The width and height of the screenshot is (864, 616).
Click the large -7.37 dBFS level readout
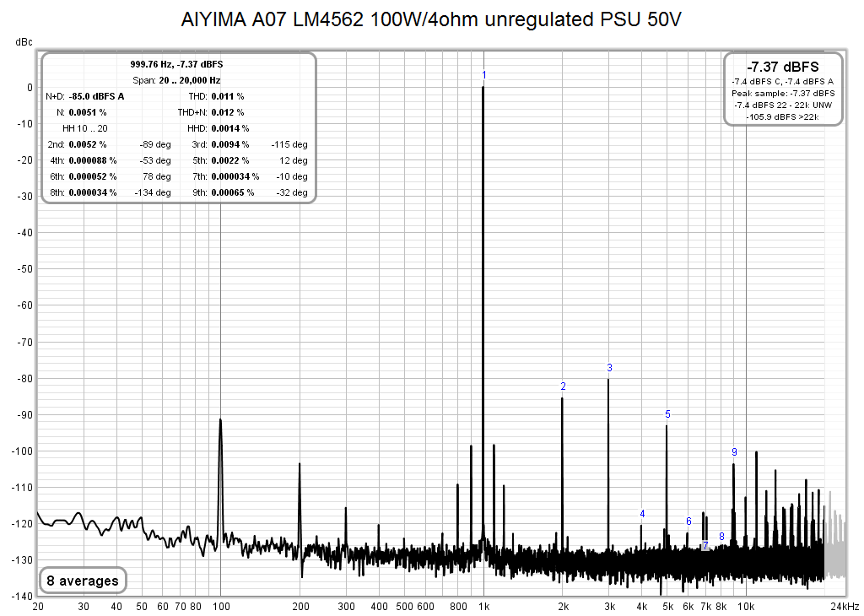pos(782,67)
